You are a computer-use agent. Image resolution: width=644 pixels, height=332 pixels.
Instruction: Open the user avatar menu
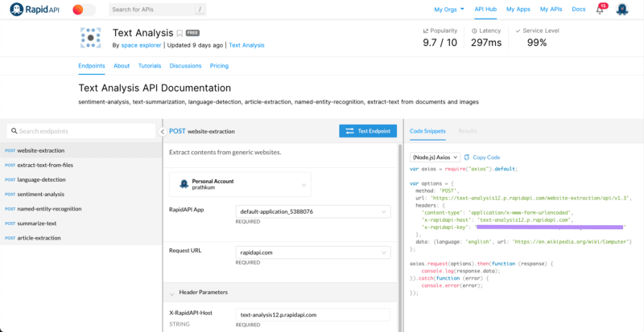(x=622, y=10)
